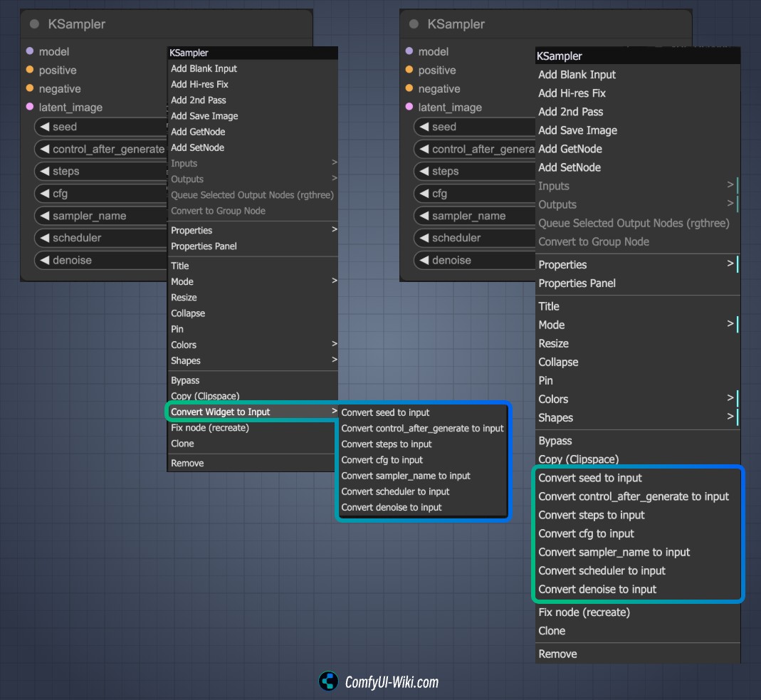This screenshot has width=761, height=700.
Task: Click the left arrow on left node's steps widget
Action: (45, 171)
